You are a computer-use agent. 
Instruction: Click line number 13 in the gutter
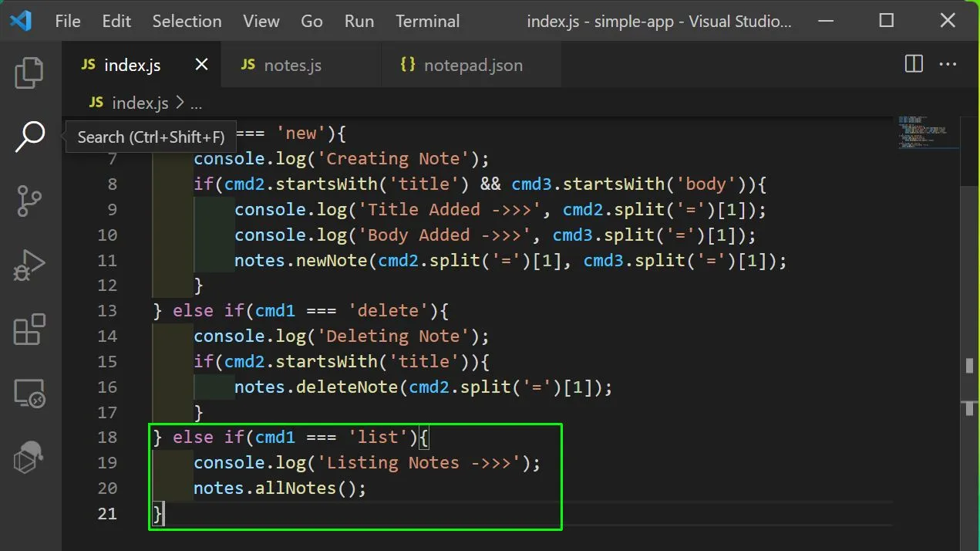(108, 310)
